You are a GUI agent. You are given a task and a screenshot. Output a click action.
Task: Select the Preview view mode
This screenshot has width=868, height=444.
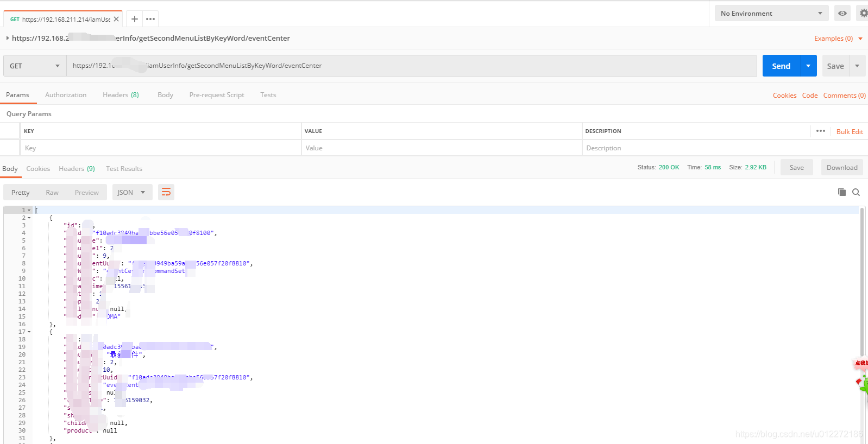point(87,192)
